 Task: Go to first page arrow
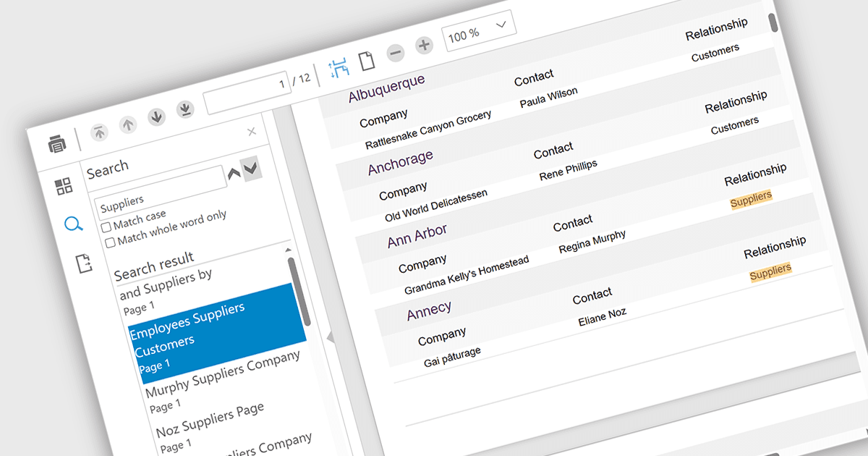[99, 132]
